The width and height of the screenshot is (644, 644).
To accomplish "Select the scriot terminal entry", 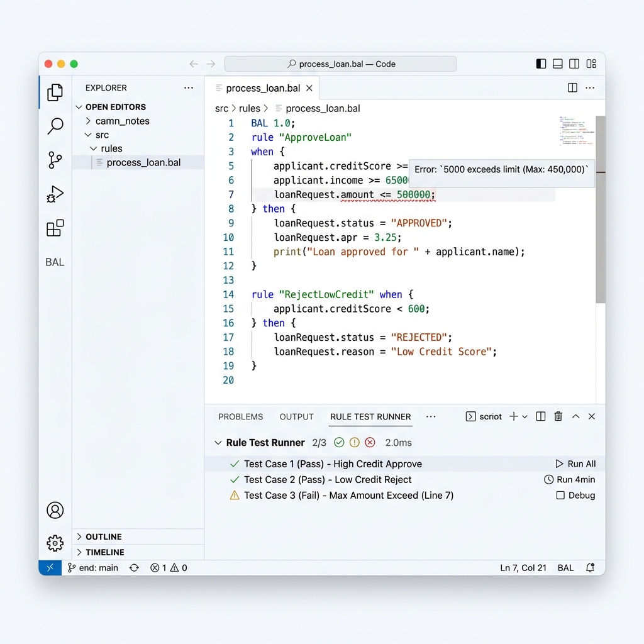I will point(484,416).
